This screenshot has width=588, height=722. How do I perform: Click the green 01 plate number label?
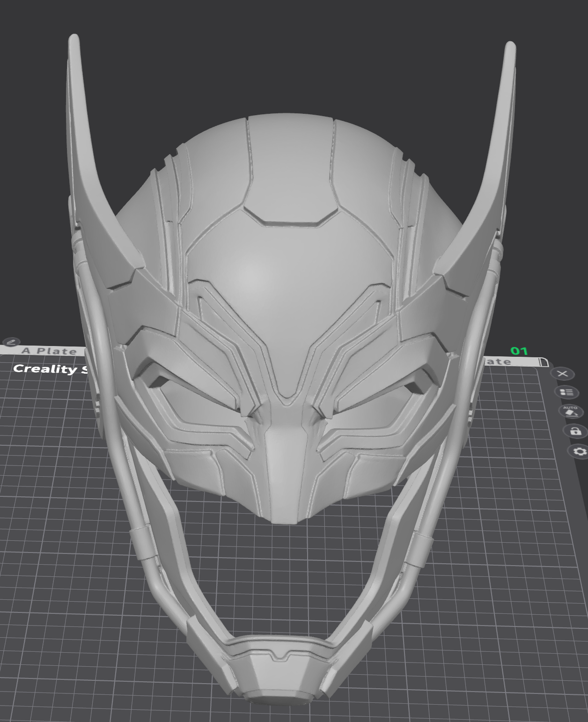tap(518, 351)
